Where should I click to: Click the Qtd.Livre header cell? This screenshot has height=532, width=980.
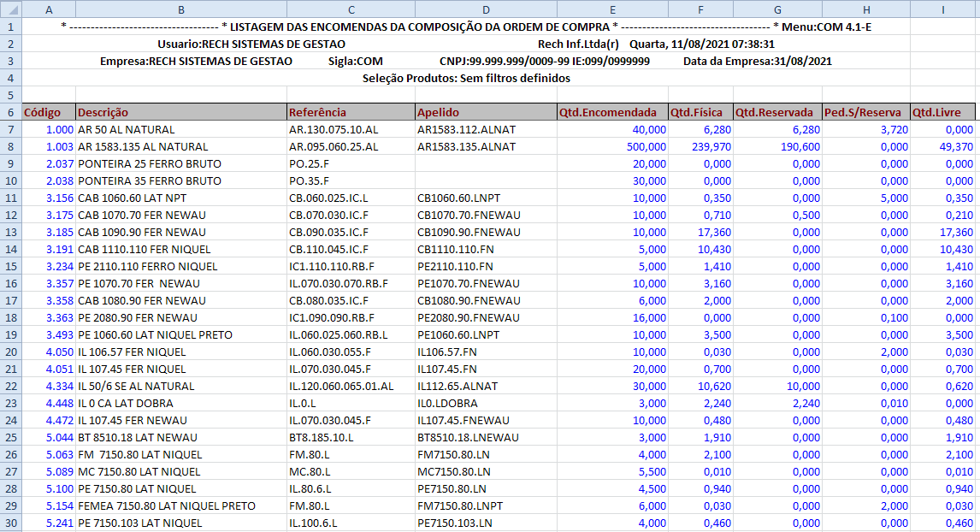tap(943, 112)
